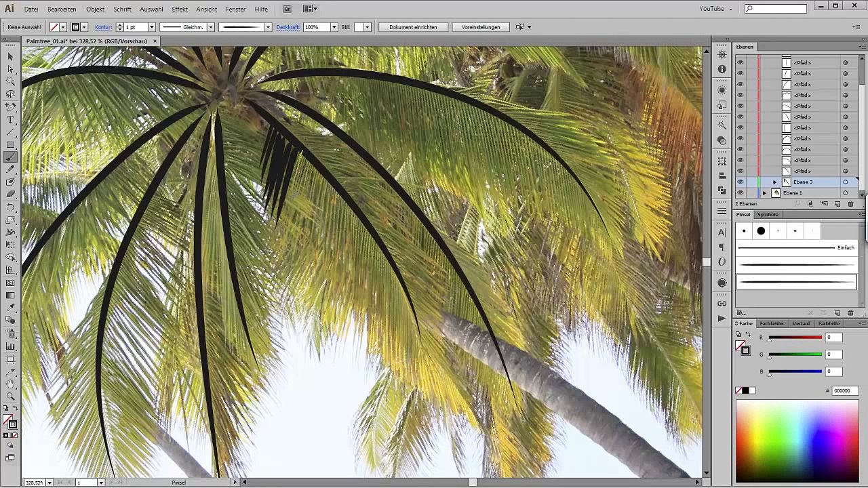Viewport: 868px width, 488px height.
Task: Switch to the Verlauf tab
Action: point(801,323)
